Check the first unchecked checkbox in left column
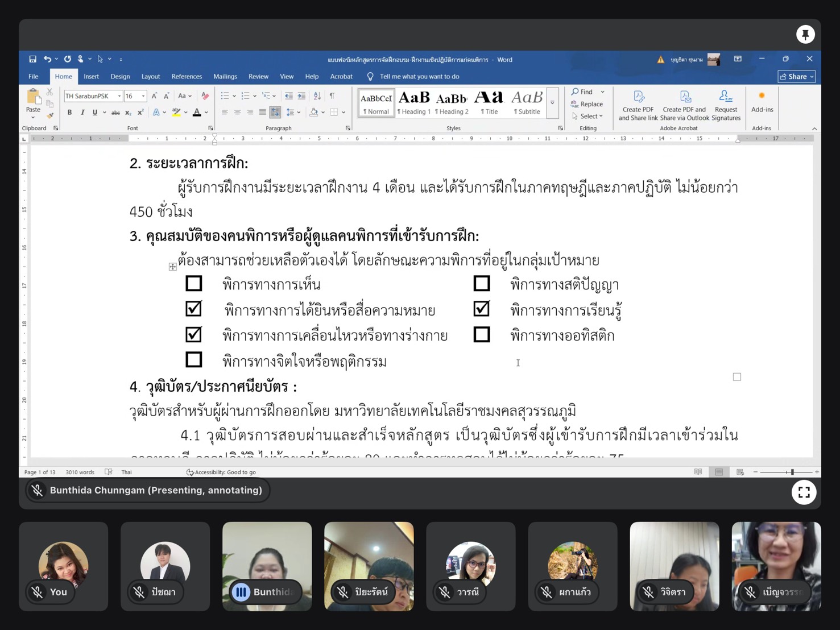 click(x=194, y=283)
